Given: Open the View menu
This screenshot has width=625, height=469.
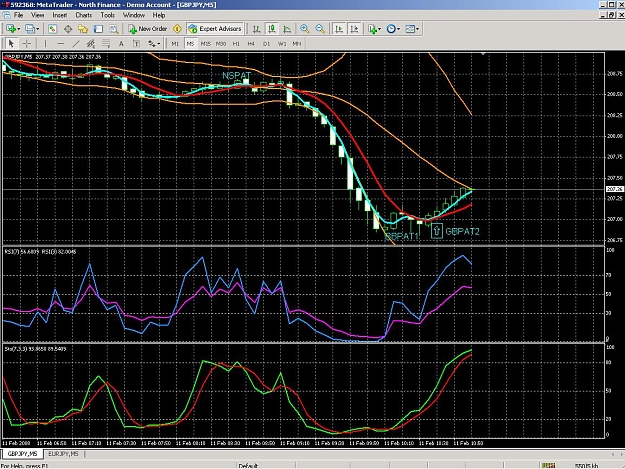Looking at the screenshot, I should (37, 15).
